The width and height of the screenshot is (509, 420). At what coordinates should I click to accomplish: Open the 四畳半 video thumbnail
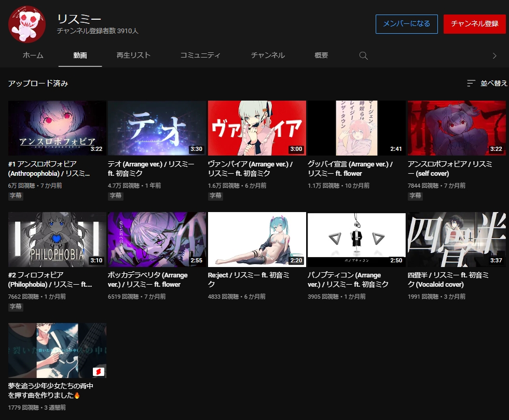click(457, 240)
